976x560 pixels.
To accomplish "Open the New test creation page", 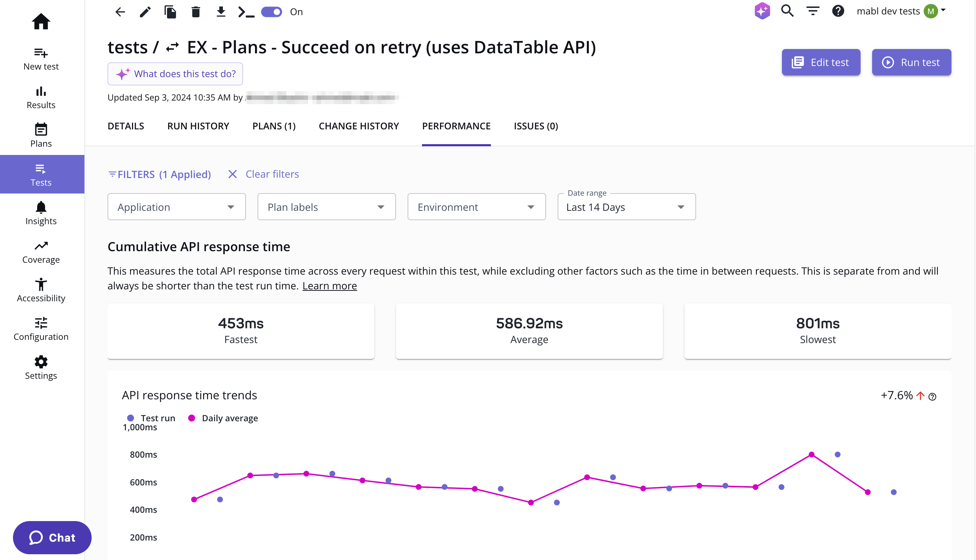I will [x=41, y=58].
